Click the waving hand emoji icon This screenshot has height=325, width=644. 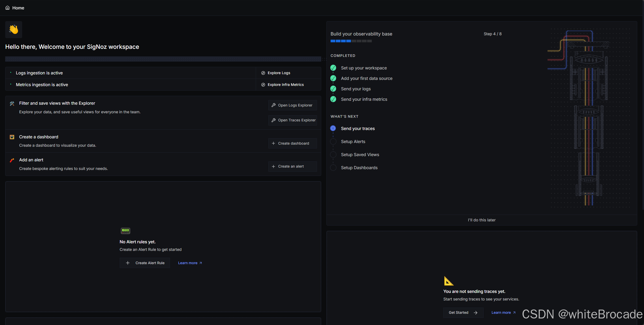click(x=14, y=29)
